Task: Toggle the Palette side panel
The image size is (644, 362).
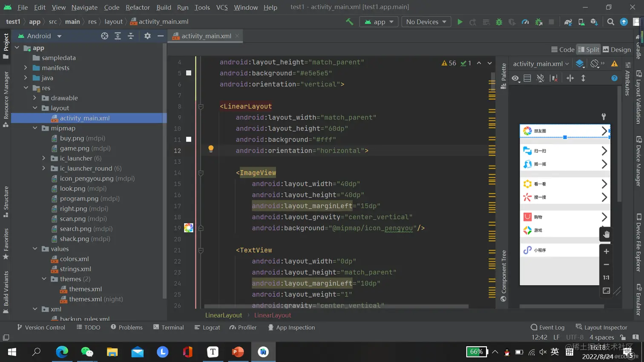Action: tap(503, 76)
